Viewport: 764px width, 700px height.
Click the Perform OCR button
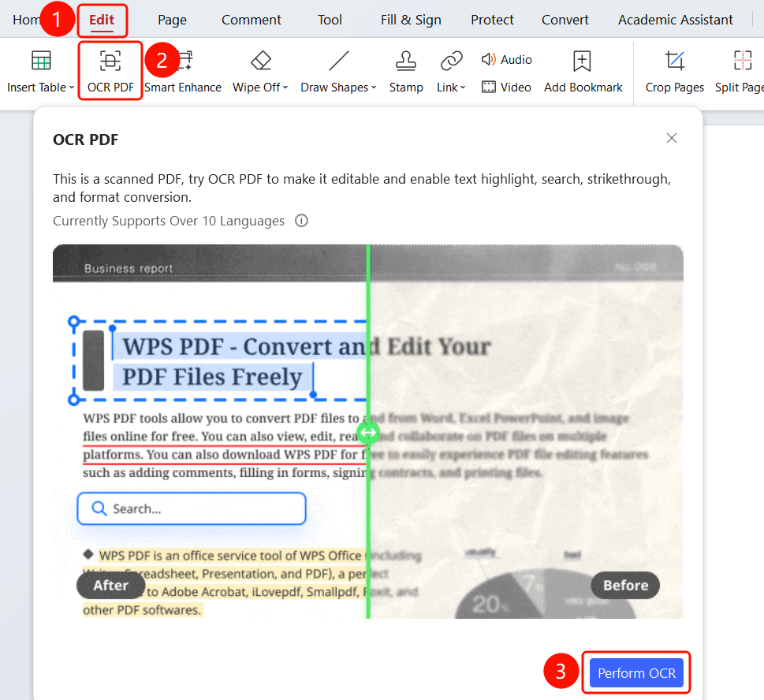[636, 672]
